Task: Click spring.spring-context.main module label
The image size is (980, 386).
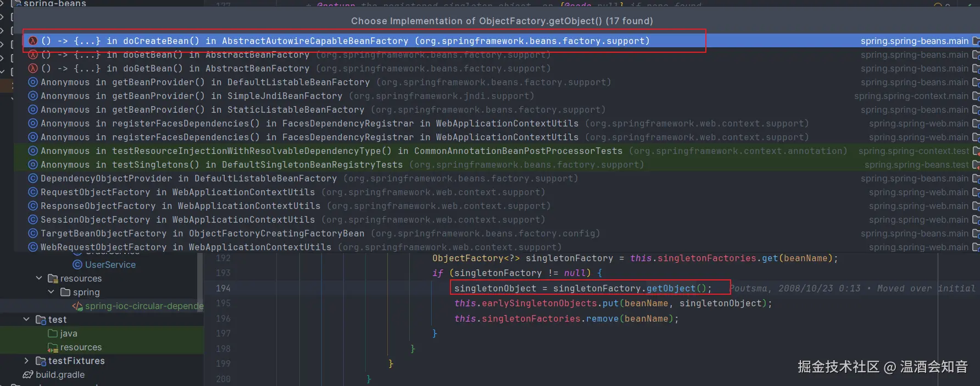Action: click(x=911, y=96)
